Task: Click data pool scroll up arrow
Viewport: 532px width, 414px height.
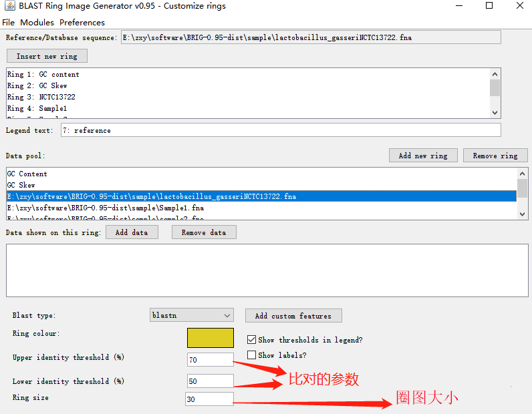Action: (x=523, y=174)
